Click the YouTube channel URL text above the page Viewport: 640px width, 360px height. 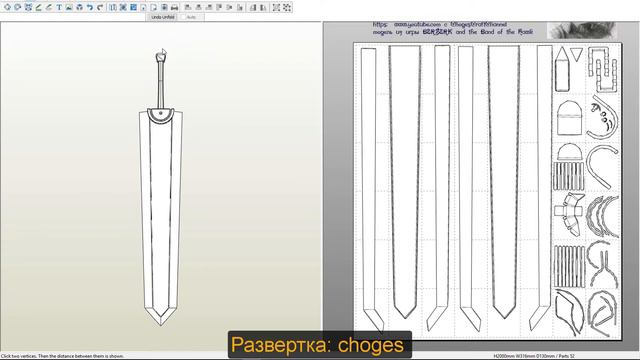(440, 24)
